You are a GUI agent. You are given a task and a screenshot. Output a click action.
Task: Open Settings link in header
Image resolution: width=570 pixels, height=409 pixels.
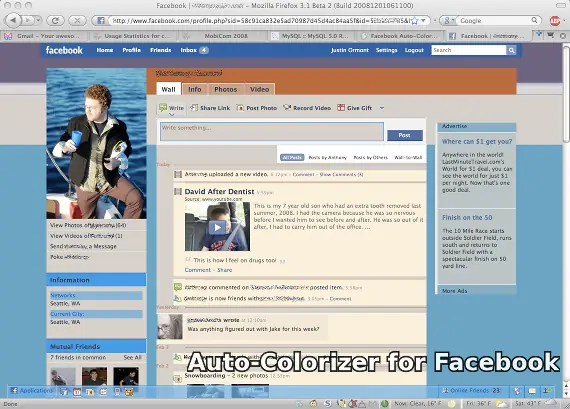tap(386, 50)
